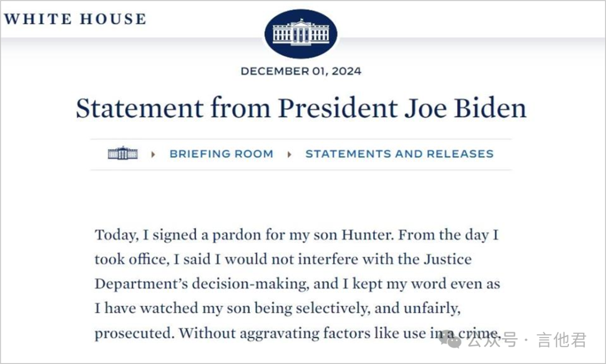Go to the Briefing Room breadcrumb
This screenshot has width=606, height=364.
(x=222, y=154)
